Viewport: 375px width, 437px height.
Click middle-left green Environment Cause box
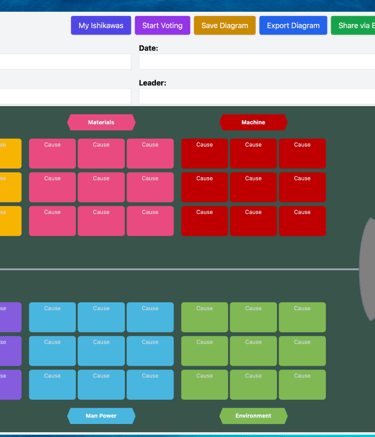pyautogui.click(x=204, y=351)
